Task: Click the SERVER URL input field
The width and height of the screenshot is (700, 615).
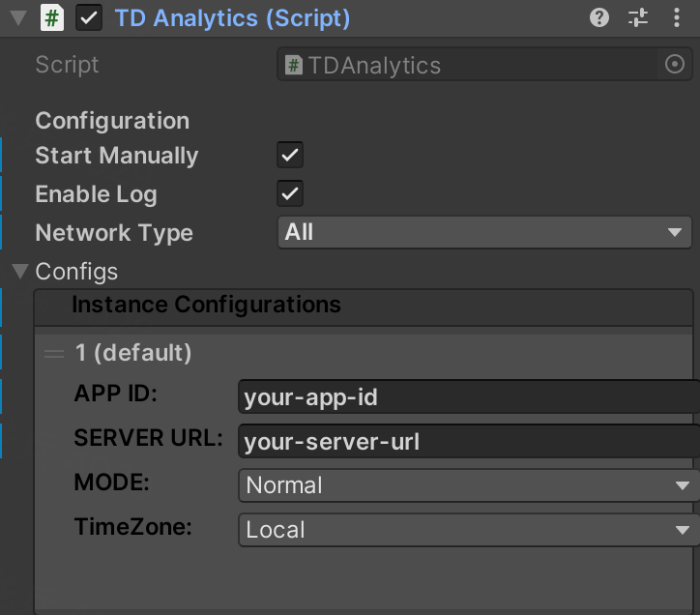Action: pos(467,441)
